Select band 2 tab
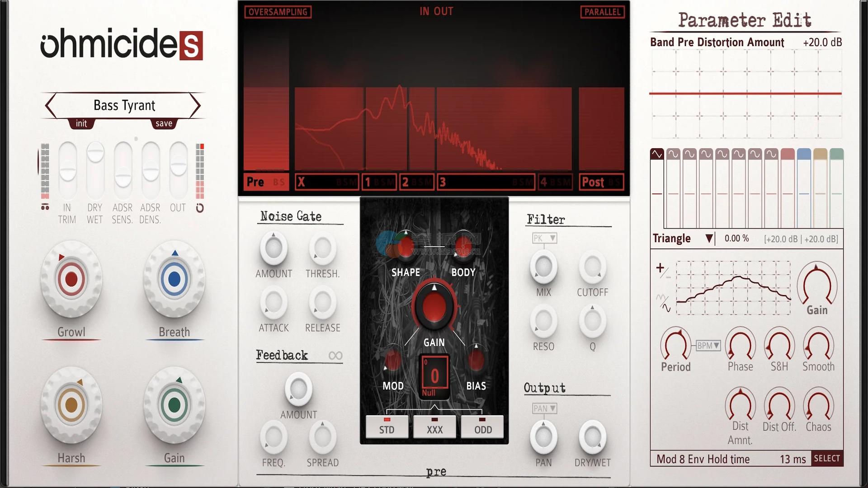The image size is (868, 488). tap(417, 182)
